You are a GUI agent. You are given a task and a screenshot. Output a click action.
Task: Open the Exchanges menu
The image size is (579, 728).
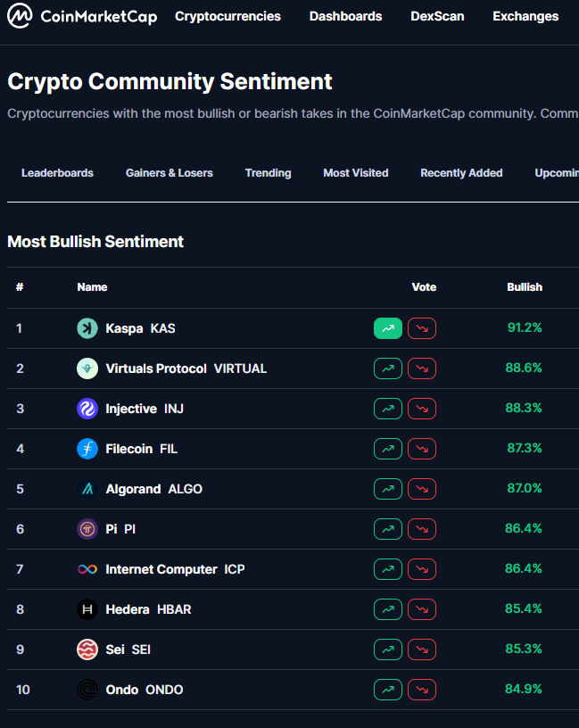point(525,16)
